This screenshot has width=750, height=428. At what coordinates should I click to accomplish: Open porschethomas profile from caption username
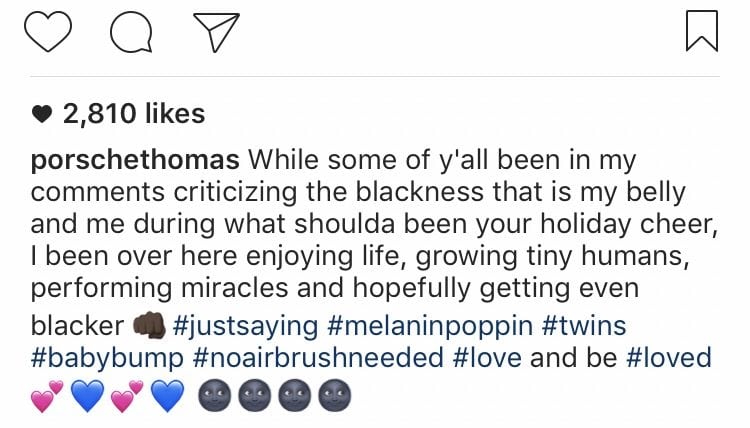[x=134, y=160]
